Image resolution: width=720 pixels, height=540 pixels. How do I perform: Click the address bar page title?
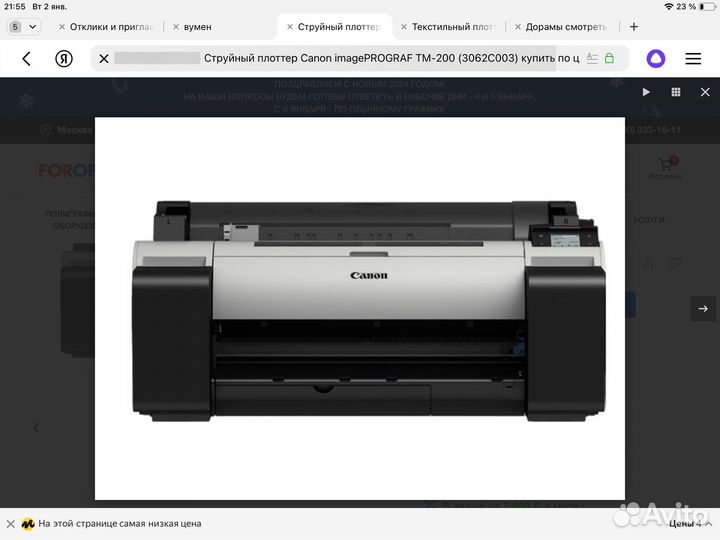click(391, 58)
